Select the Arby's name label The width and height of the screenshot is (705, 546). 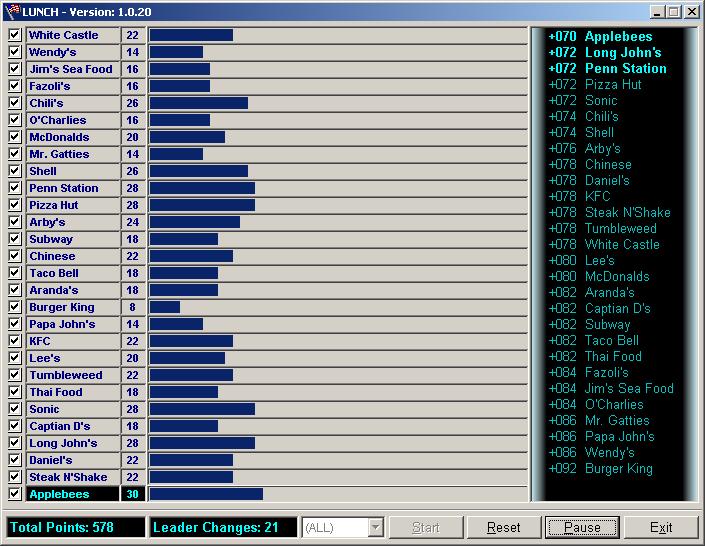pos(73,222)
